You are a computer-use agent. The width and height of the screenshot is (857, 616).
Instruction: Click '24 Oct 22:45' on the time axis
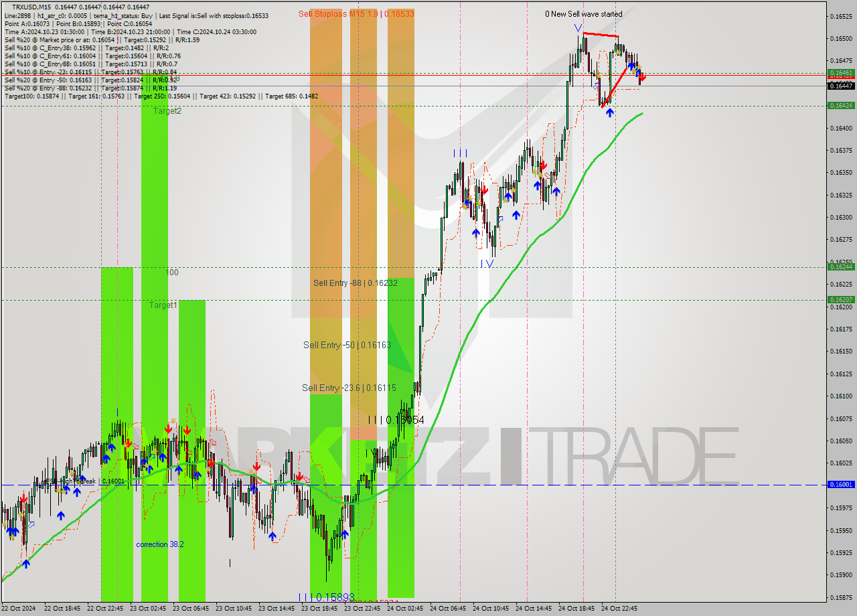click(x=619, y=609)
